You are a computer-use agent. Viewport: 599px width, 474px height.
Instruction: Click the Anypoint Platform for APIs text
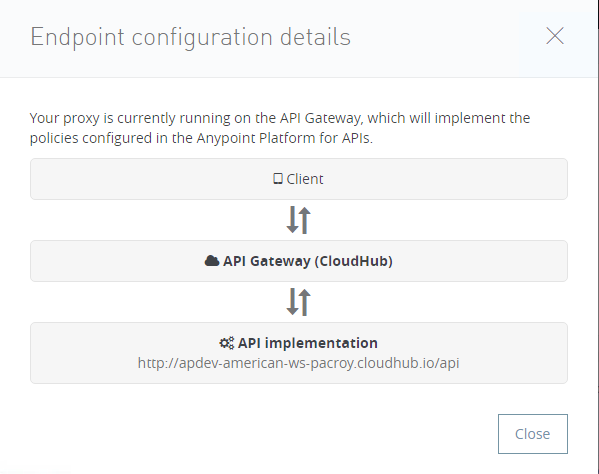[284, 138]
